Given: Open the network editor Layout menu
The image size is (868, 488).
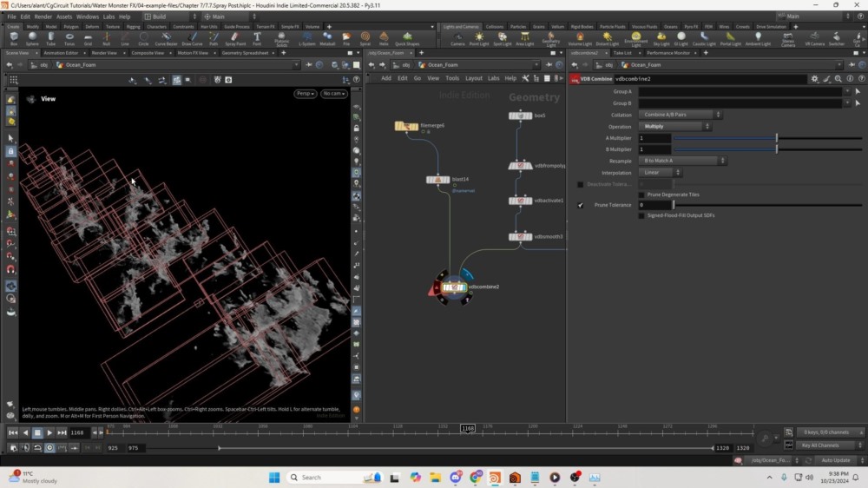Looking at the screenshot, I should (473, 79).
